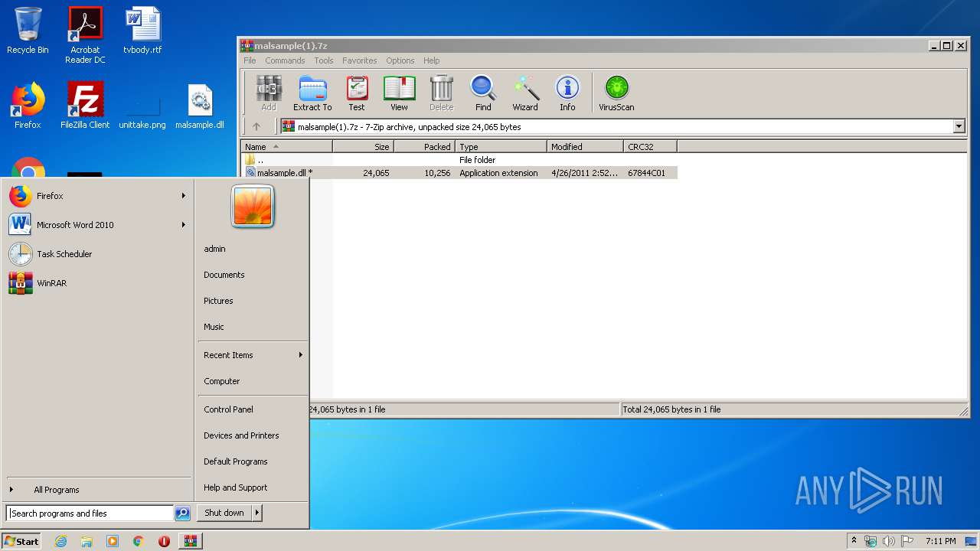Start VirusScan on the archive
980x551 pixels.
(x=616, y=93)
